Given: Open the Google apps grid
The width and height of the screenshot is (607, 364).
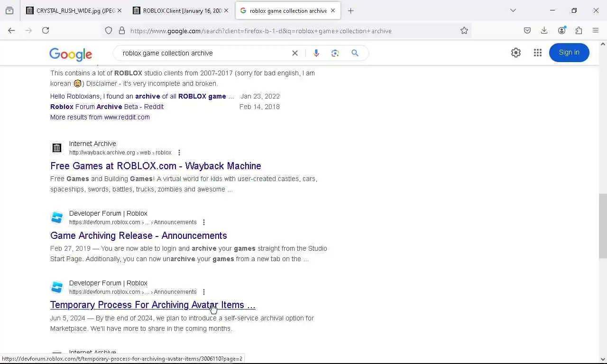Looking at the screenshot, I should (x=537, y=53).
